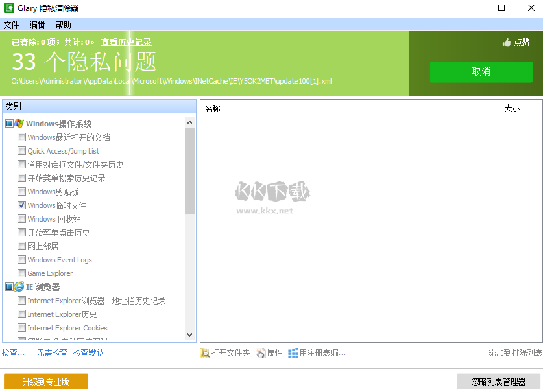Click the Game Explorer item icon
The width and height of the screenshot is (543, 392).
(x=21, y=273)
